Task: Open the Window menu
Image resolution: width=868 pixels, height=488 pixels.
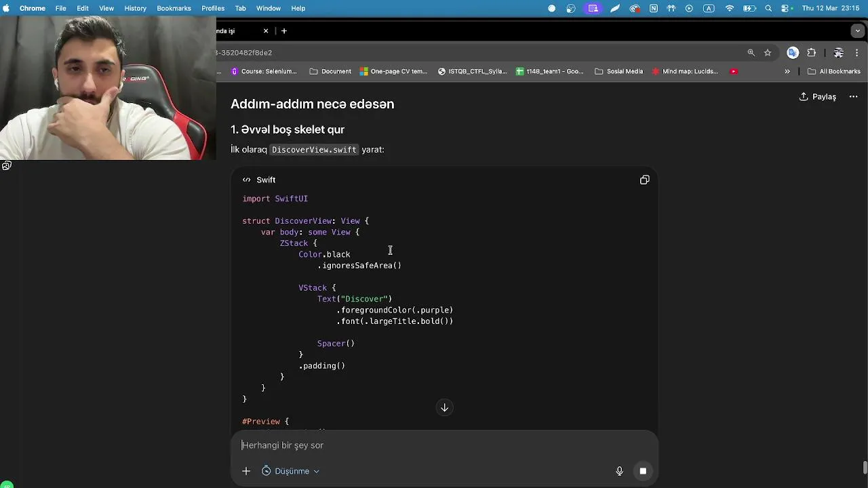Action: tap(269, 8)
